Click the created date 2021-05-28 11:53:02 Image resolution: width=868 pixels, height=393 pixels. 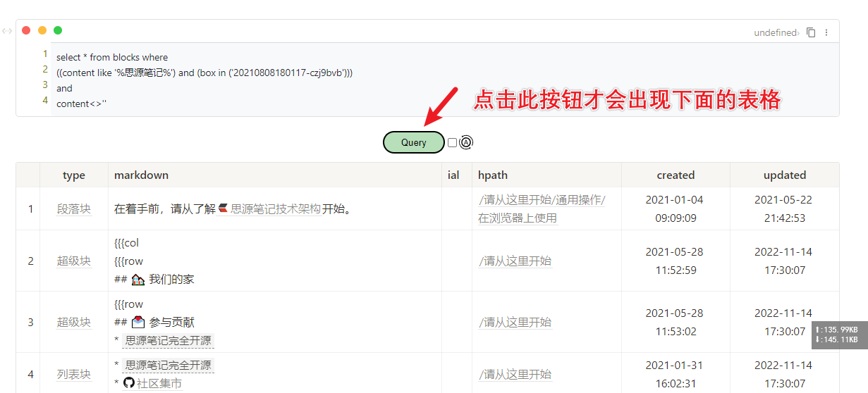coord(676,323)
